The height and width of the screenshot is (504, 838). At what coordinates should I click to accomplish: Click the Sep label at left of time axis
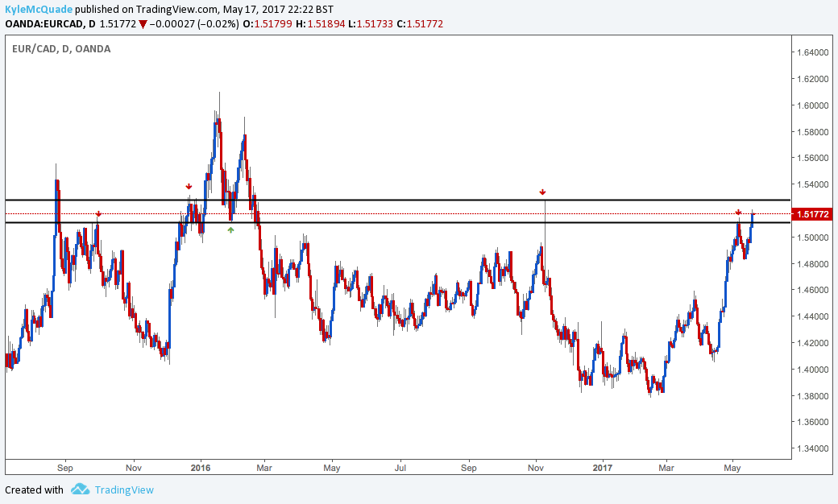click(64, 468)
